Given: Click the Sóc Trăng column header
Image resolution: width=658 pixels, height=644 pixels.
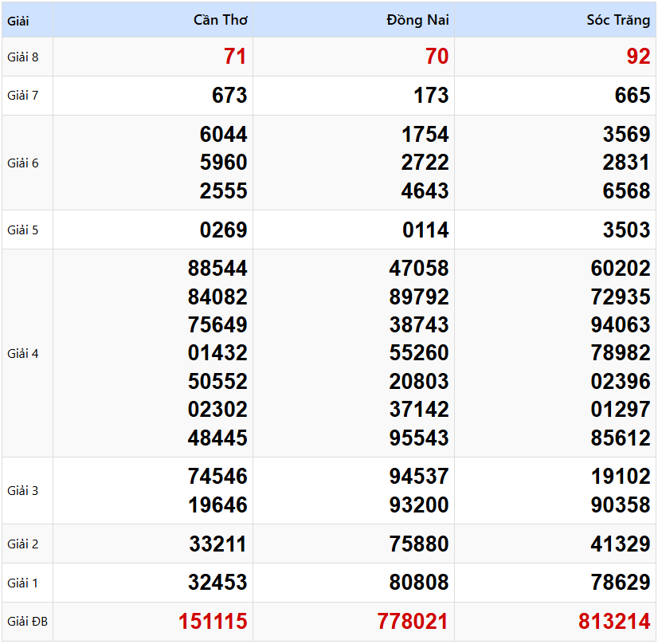Looking at the screenshot, I should (x=618, y=20).
